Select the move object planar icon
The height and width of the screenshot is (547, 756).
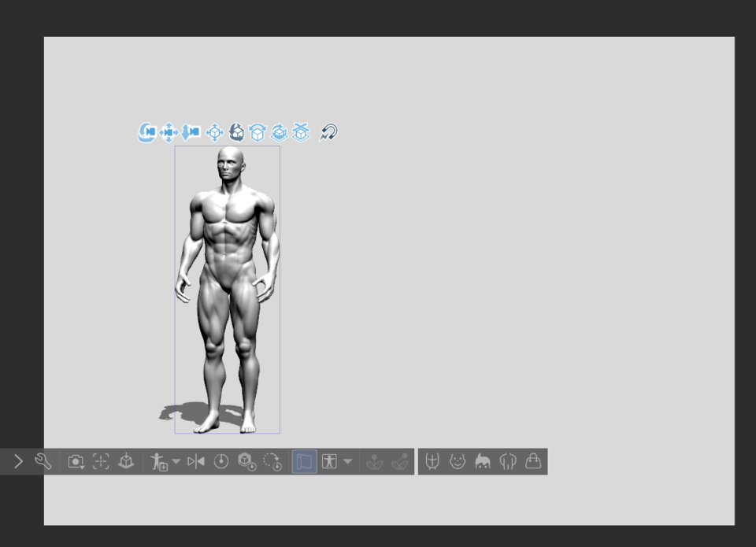click(x=214, y=132)
